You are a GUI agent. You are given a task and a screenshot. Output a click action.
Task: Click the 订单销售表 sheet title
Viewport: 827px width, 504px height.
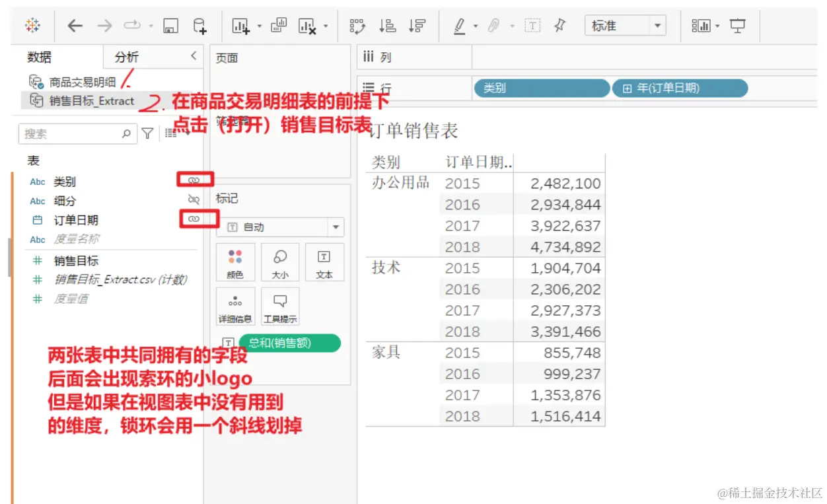coord(412,131)
